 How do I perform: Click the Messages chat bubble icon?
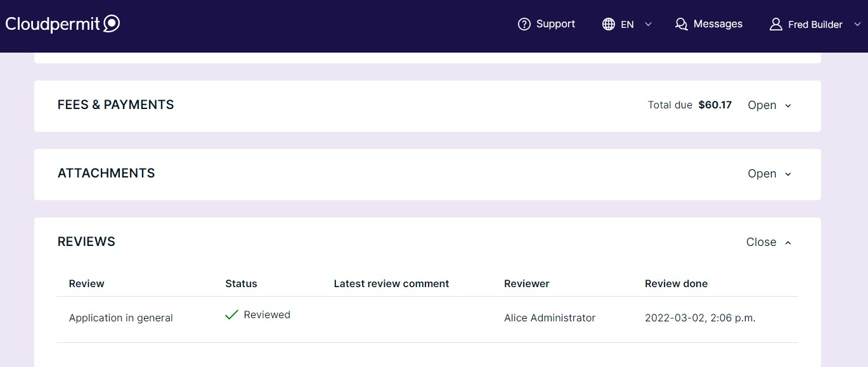click(682, 24)
